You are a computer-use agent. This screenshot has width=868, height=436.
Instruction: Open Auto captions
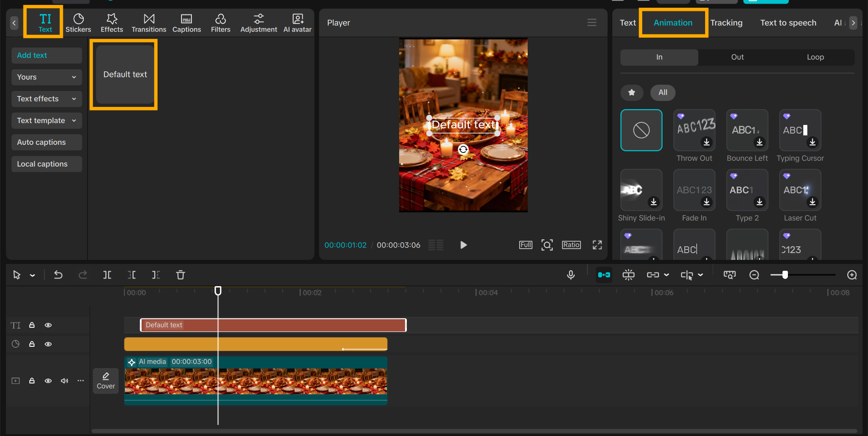point(46,142)
